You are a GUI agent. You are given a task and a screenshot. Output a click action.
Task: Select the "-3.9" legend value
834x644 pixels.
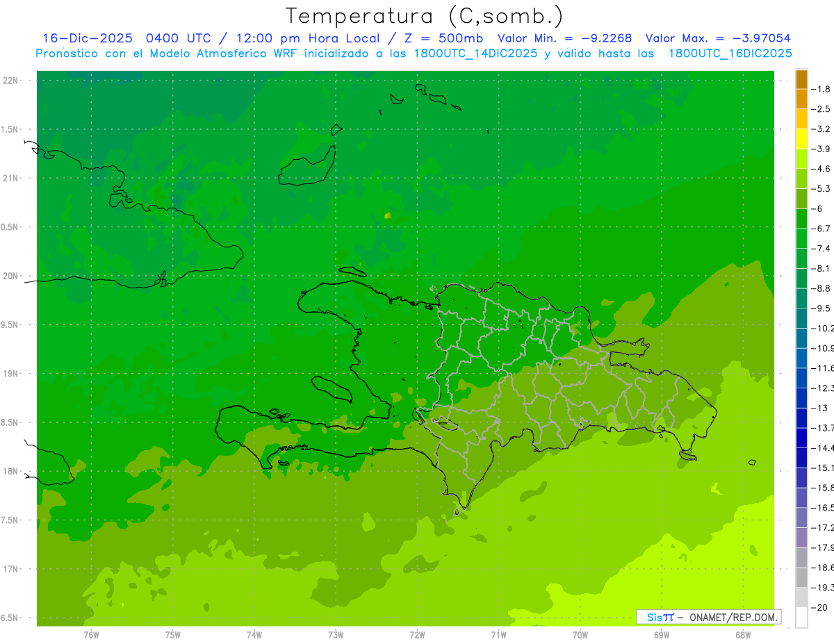pyautogui.click(x=820, y=149)
